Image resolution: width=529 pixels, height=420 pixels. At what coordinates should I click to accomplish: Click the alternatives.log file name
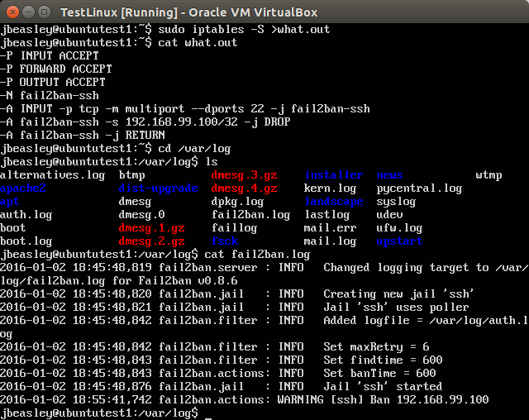53,174
